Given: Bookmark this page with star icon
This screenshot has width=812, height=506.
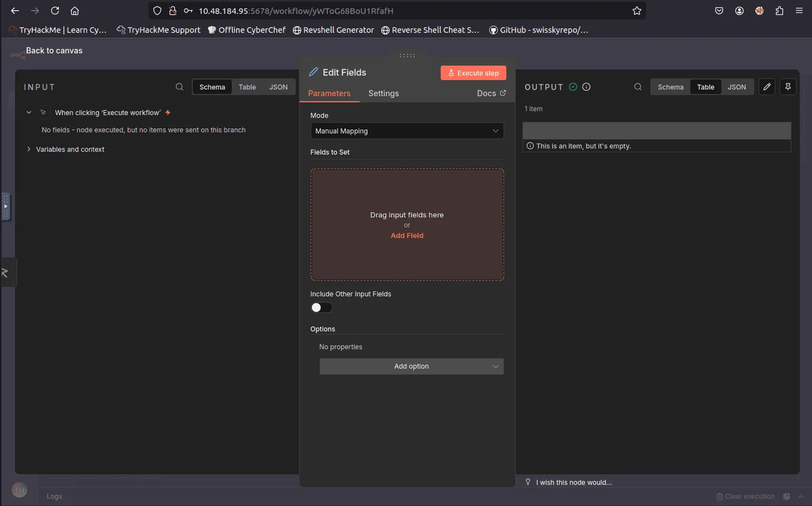Looking at the screenshot, I should click(x=637, y=11).
